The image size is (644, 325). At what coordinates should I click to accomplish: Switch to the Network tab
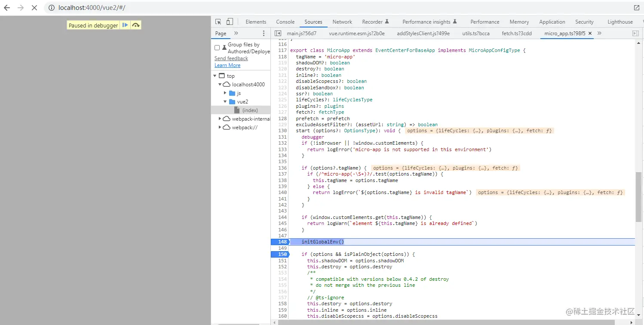[x=342, y=22]
